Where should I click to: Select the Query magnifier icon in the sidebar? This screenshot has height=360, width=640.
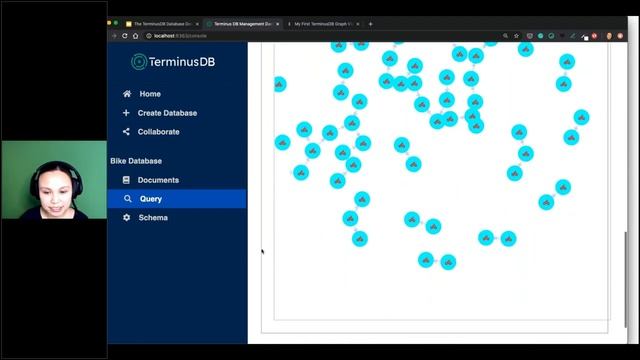click(x=128, y=199)
